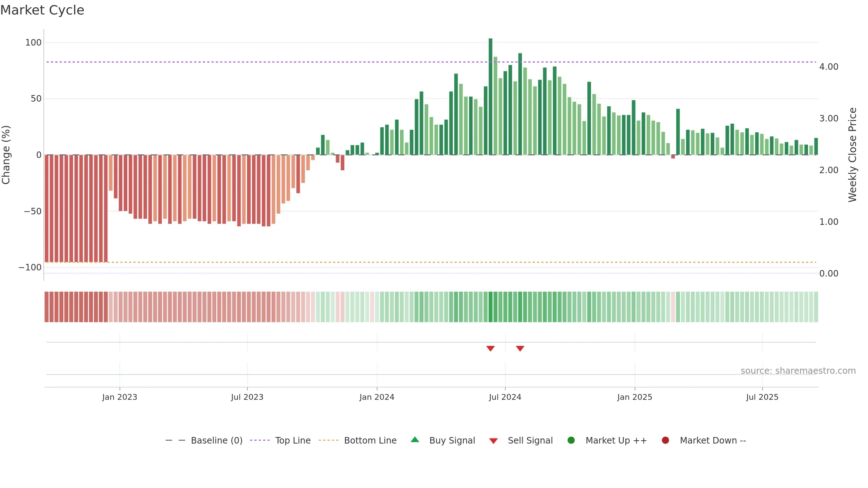Click the −50 tick on left axis
Image resolution: width=868 pixels, height=488 pixels.
coord(33,211)
